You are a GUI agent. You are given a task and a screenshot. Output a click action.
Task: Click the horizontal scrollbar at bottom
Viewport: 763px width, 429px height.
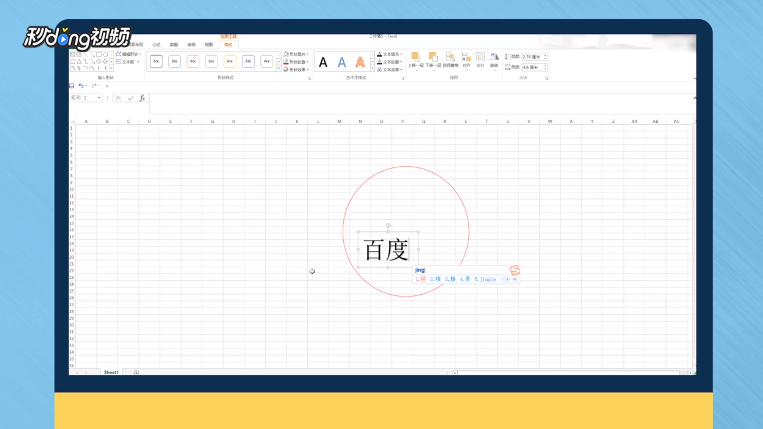click(568, 373)
